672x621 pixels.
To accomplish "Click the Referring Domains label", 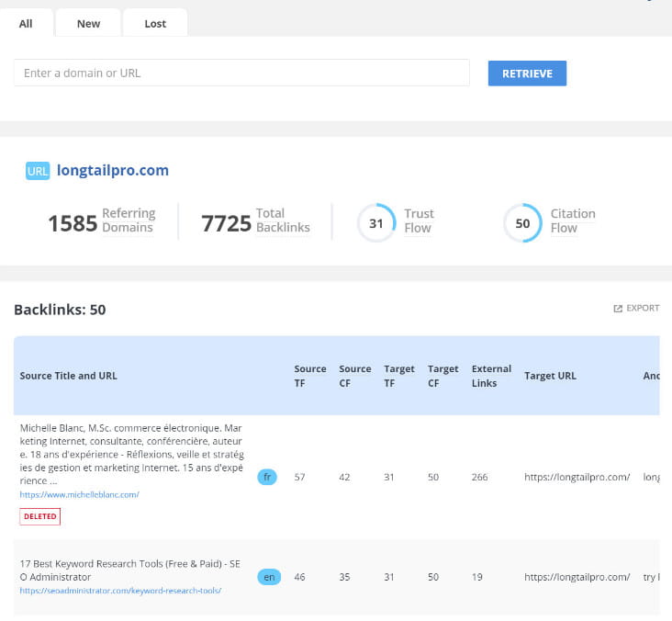I will pyautogui.click(x=129, y=220).
